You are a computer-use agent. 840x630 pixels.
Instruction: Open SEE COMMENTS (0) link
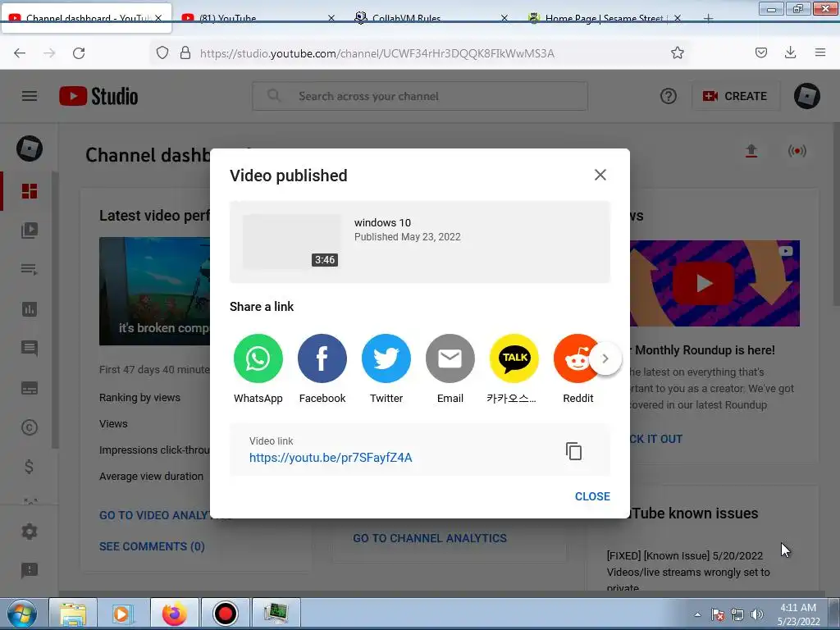(152, 546)
